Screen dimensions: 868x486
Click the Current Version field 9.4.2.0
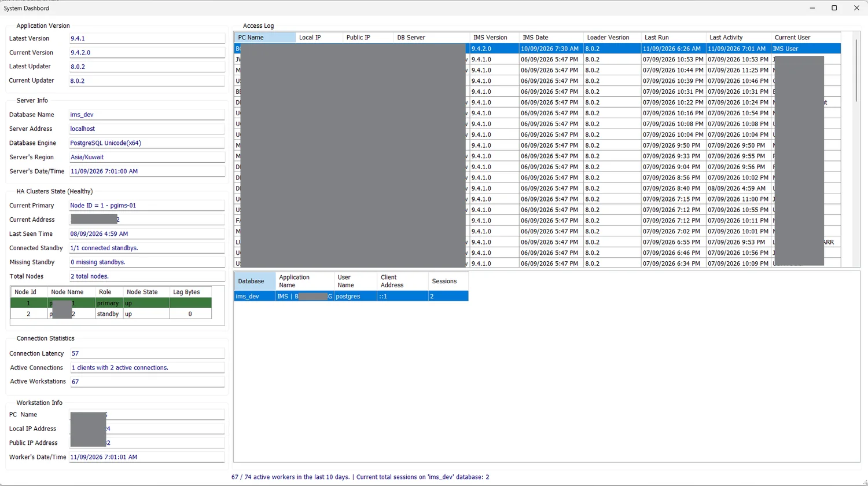(147, 53)
